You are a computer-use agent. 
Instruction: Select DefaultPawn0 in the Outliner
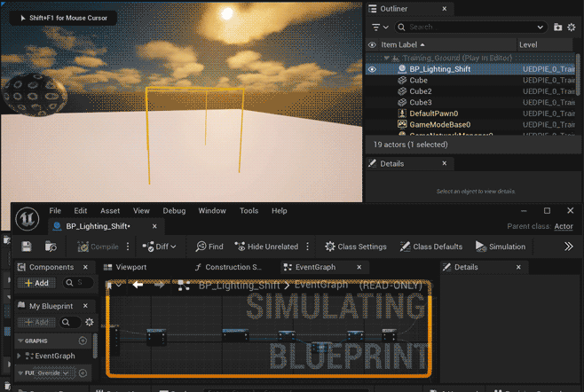point(471,114)
